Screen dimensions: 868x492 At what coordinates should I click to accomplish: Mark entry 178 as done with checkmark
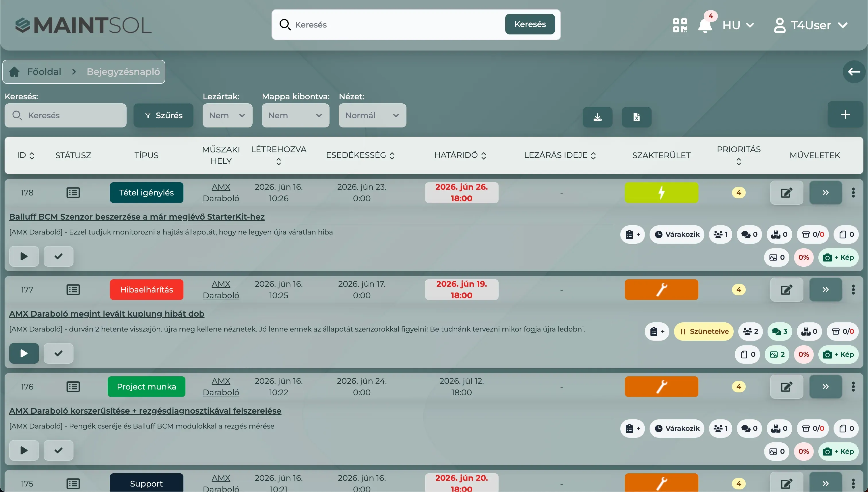59,256
